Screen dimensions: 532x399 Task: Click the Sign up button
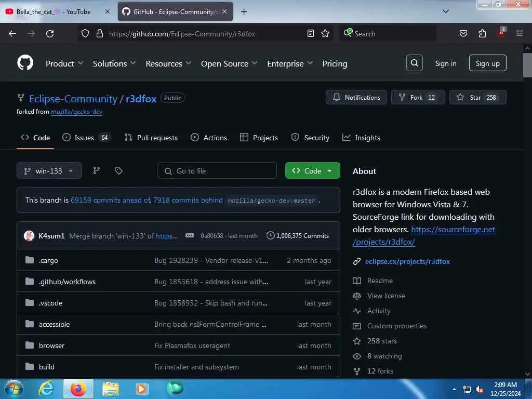[487, 63]
